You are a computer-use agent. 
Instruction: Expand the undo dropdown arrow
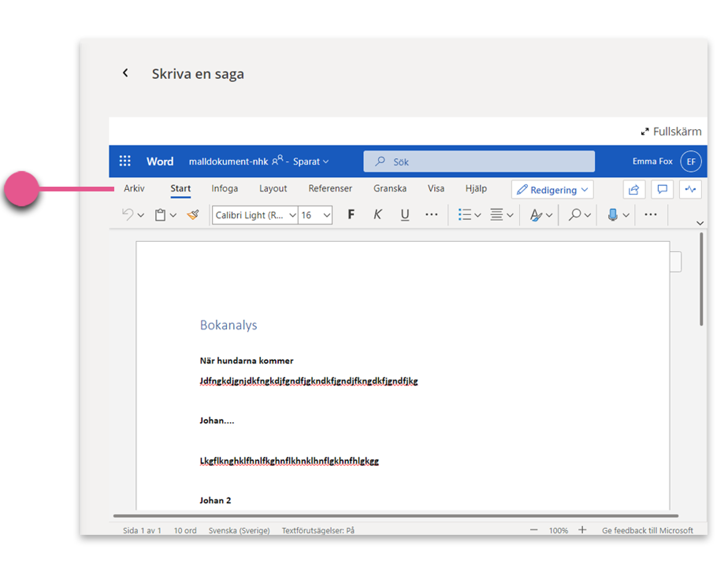pos(141,215)
